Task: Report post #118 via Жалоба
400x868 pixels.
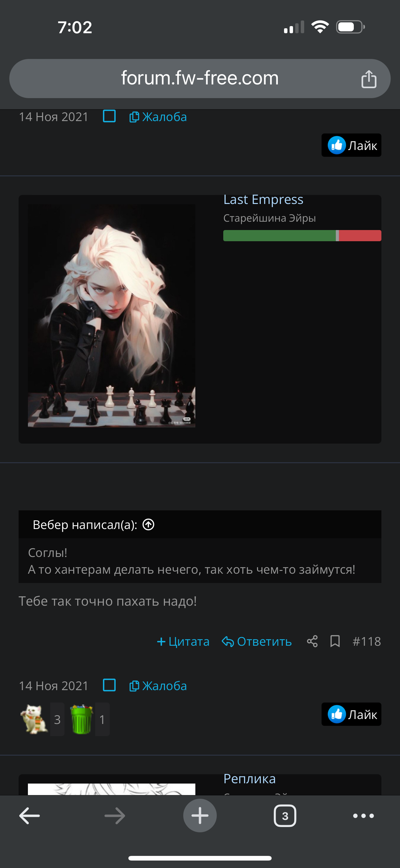Action: [x=158, y=686]
